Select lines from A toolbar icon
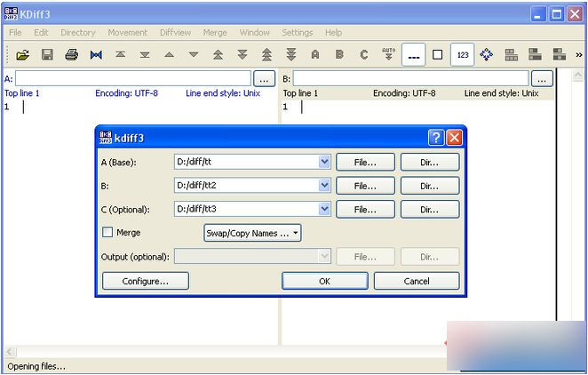 tap(315, 55)
